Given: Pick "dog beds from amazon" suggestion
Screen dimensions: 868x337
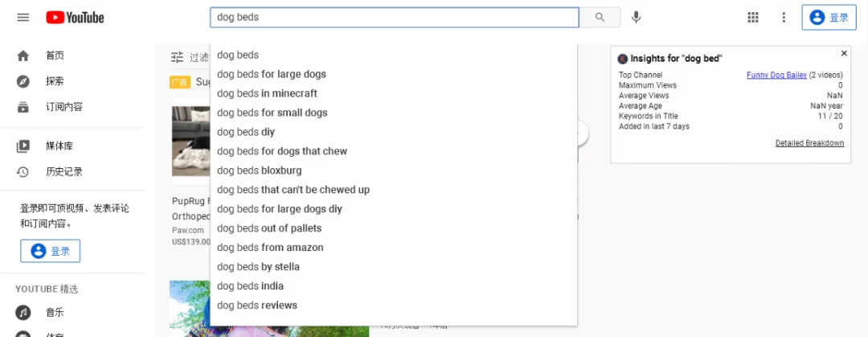Looking at the screenshot, I should click(x=270, y=248).
